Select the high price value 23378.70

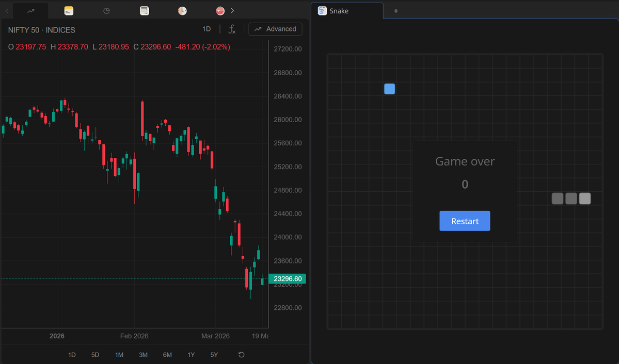(x=73, y=47)
